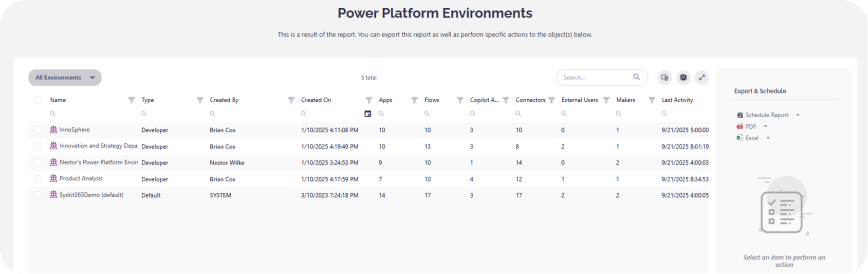Click the Created By column search box

tap(252, 113)
